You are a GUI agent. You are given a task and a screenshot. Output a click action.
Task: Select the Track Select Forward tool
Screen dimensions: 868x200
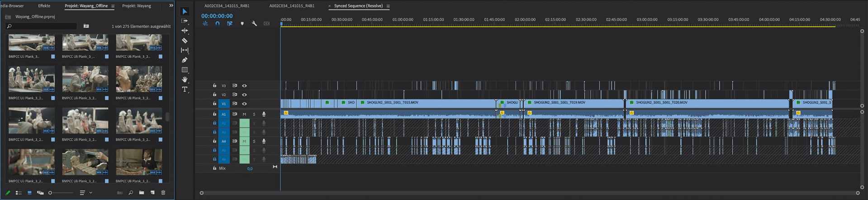(x=185, y=21)
